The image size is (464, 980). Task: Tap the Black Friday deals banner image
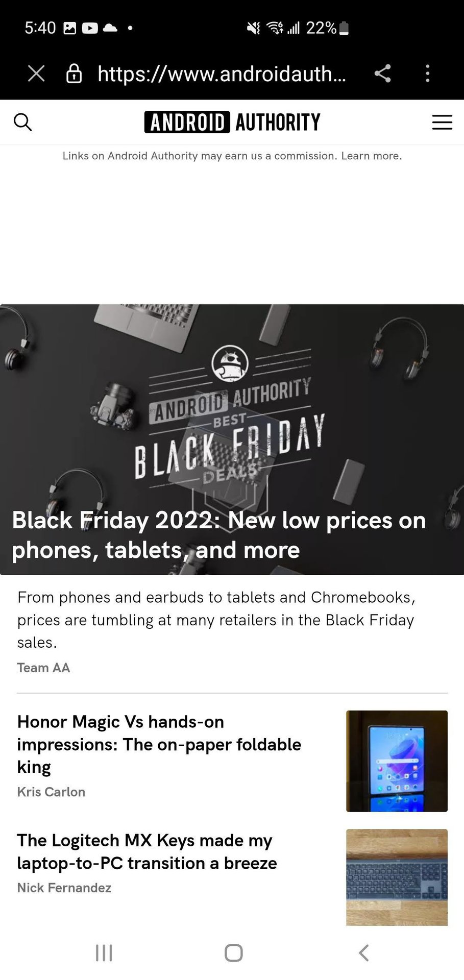[x=232, y=408]
